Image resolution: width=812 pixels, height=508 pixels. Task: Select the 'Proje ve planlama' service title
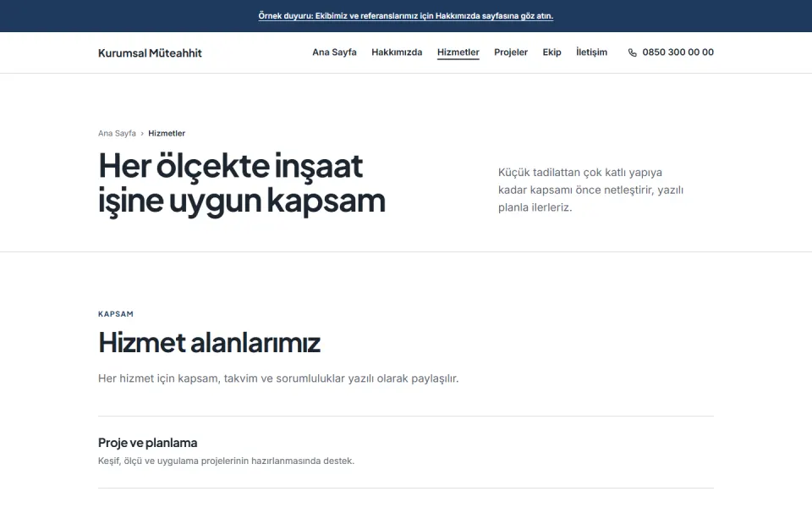(x=147, y=443)
